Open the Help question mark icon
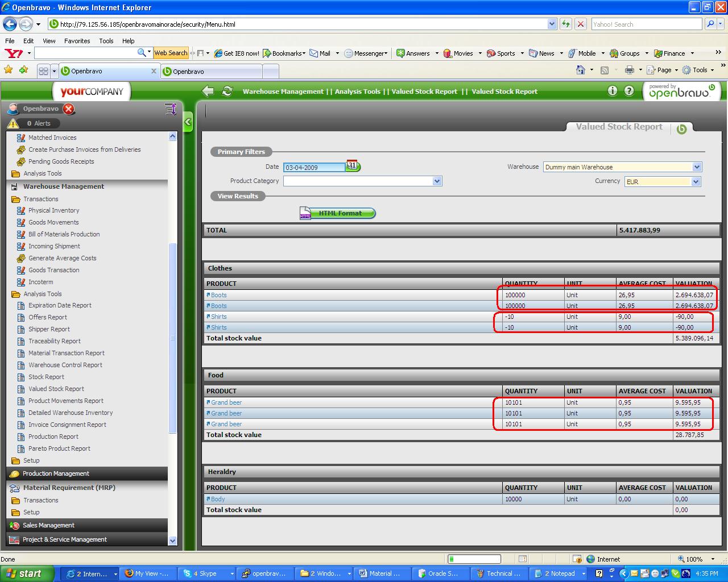 click(x=628, y=91)
